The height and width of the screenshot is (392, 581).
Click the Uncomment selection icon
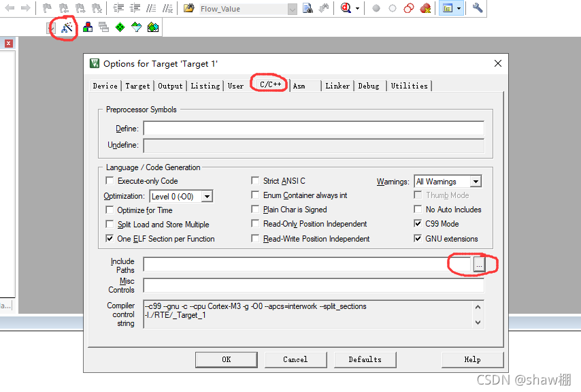(167, 8)
